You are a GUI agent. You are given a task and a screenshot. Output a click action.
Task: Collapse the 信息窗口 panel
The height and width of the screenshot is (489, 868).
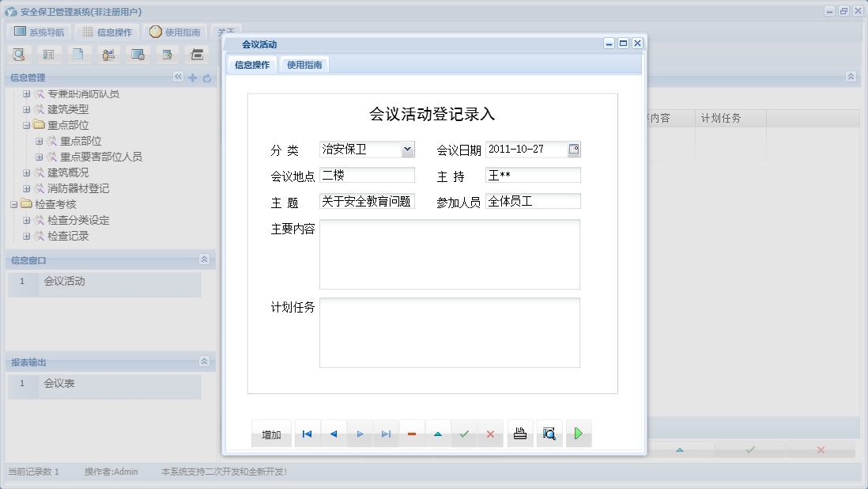(x=205, y=260)
